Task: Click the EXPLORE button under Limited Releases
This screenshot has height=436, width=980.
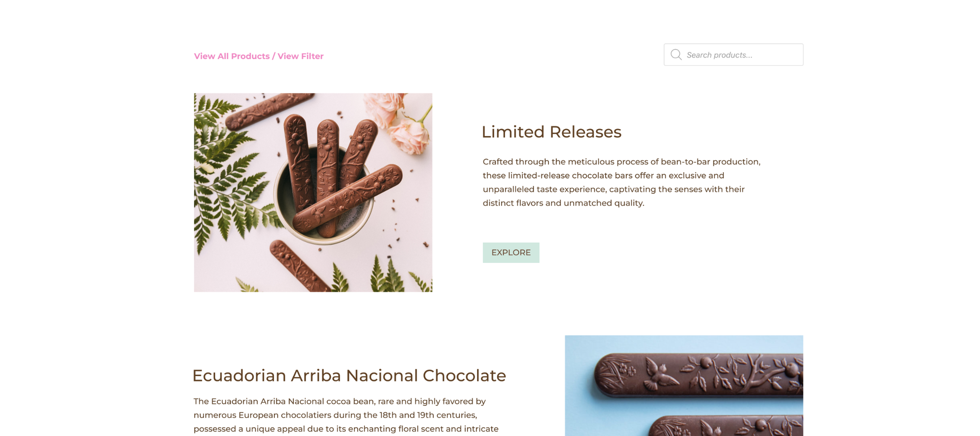Action: (511, 252)
